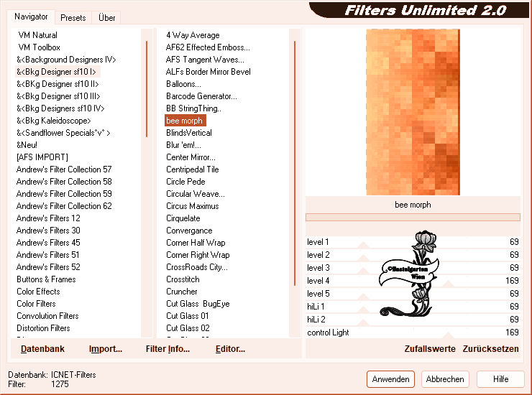The height and width of the screenshot is (395, 532).
Task: Open Filter Info...
Action: click(168, 349)
